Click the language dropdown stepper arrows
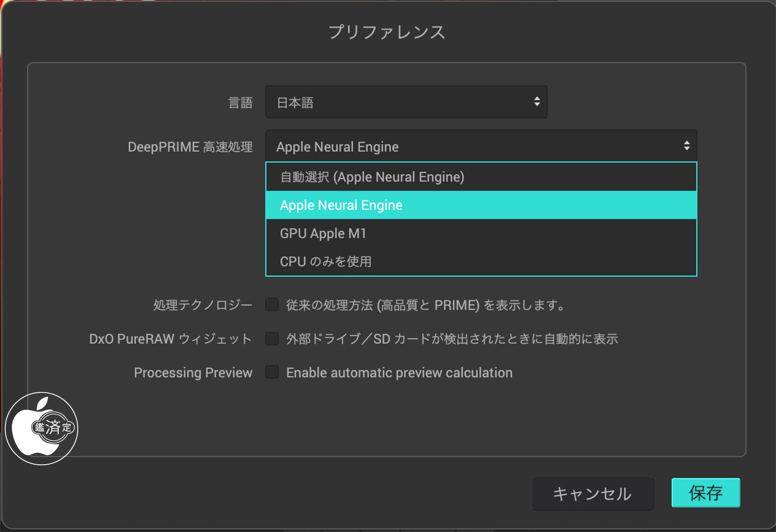 (x=537, y=102)
